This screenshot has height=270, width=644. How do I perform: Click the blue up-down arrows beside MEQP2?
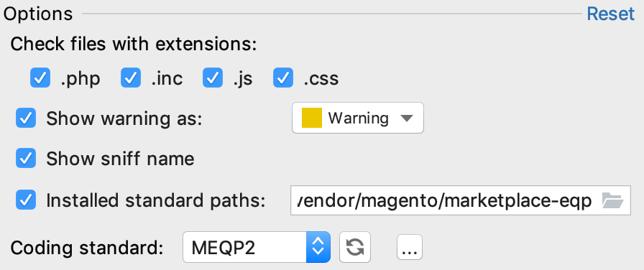point(318,247)
